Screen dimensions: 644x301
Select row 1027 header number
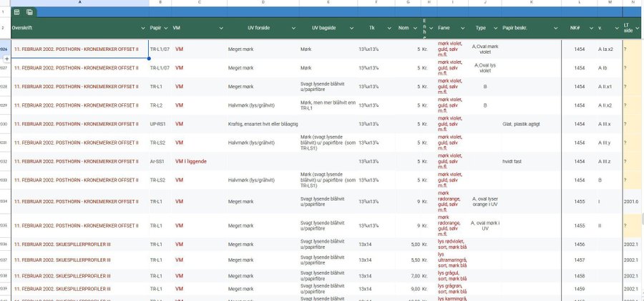pos(4,68)
